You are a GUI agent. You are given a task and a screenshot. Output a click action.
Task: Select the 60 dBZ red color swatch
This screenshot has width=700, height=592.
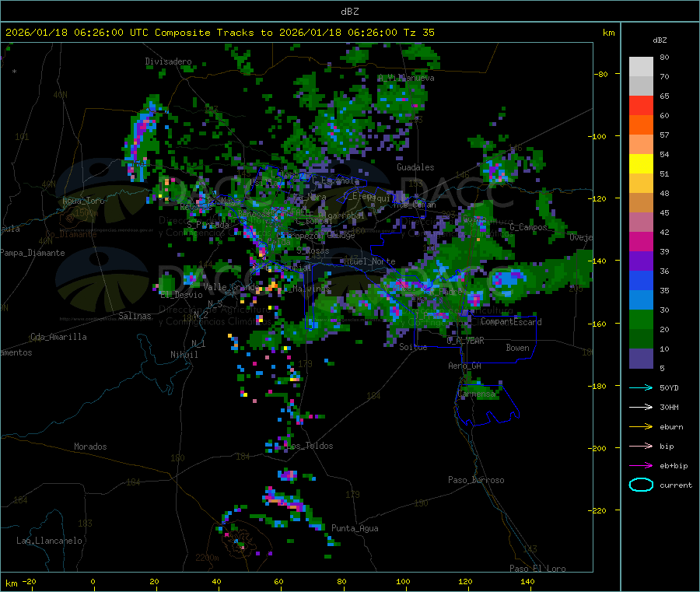(x=641, y=105)
